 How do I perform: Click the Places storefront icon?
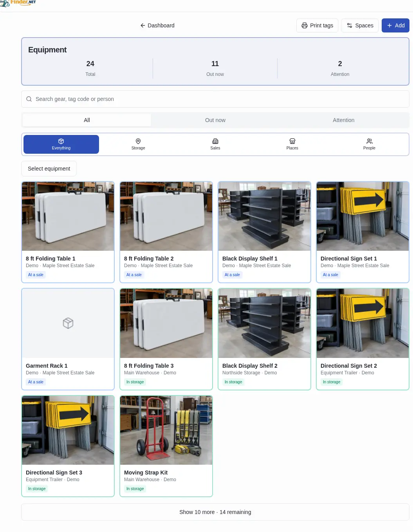pyautogui.click(x=292, y=141)
